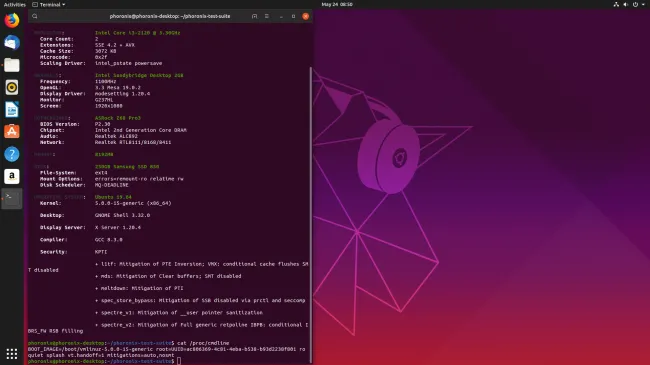Click 'GCC 8.3.0' compiler value
The width and height of the screenshot is (650, 365).
(109, 240)
